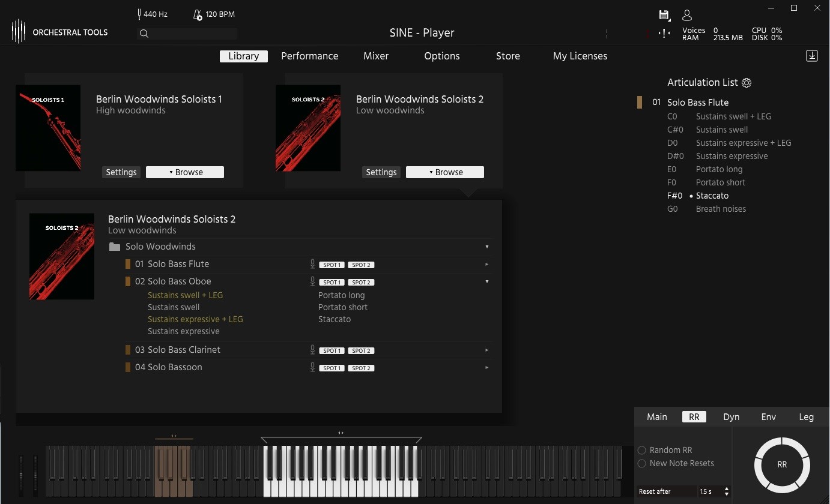Click the Reset after time stepper
830x504 pixels.
[x=727, y=491]
